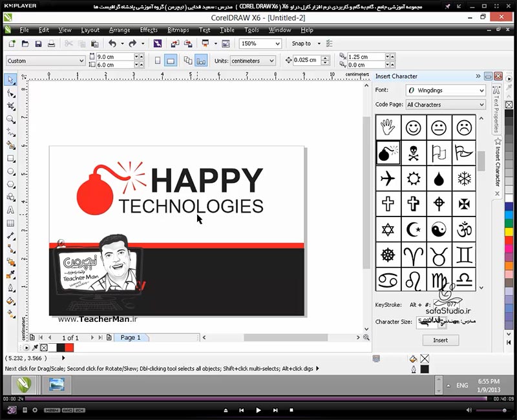Select the Text tool
517x420 pixels.
pos(10,210)
